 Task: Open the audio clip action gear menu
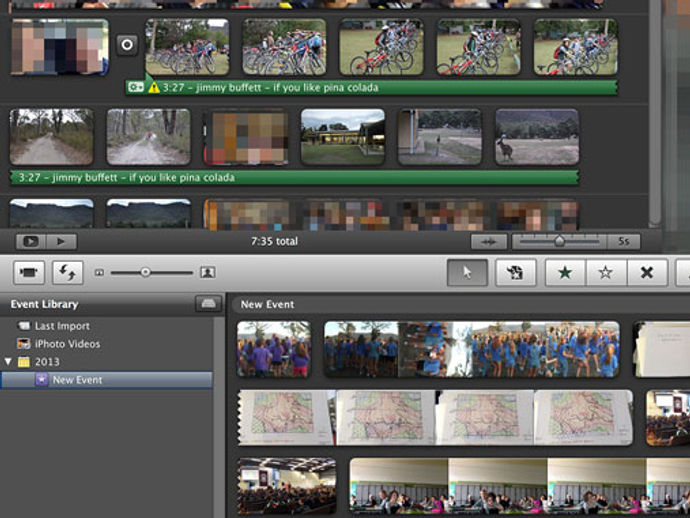pyautogui.click(x=136, y=87)
